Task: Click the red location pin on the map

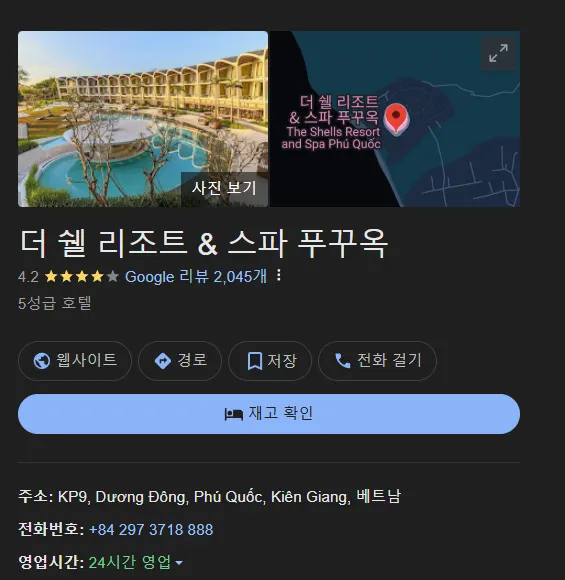Action: coord(396,118)
